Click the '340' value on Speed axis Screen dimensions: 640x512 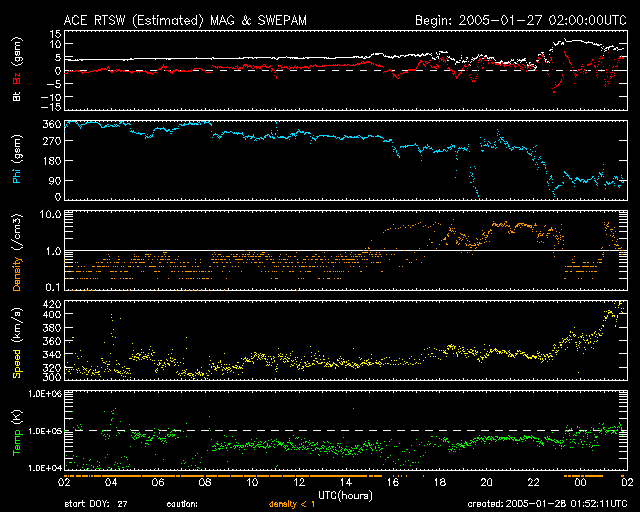[x=52, y=354]
